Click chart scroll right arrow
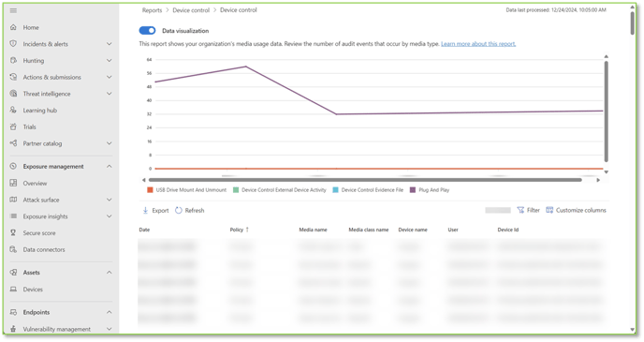 point(598,180)
